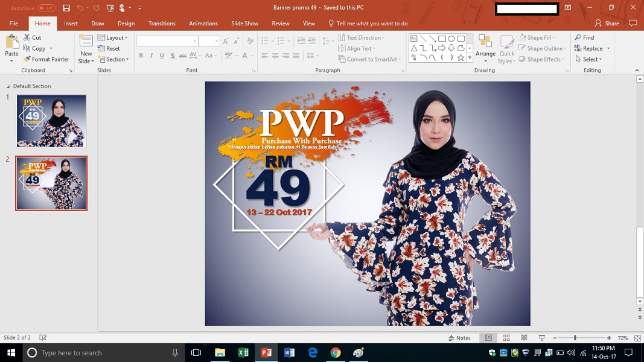Switch to the Animations tab
Image resolution: width=644 pixels, height=362 pixels.
click(x=203, y=24)
